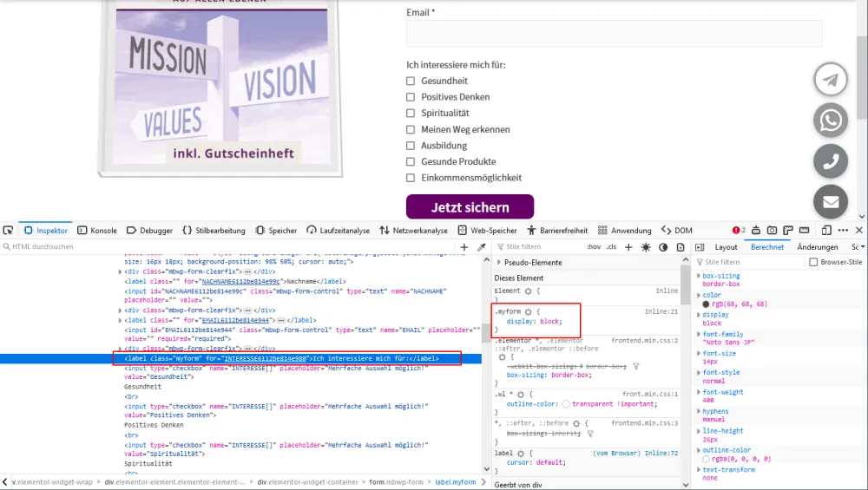Open the Netzwerkanalyse tab
868x490 pixels.
click(x=413, y=230)
